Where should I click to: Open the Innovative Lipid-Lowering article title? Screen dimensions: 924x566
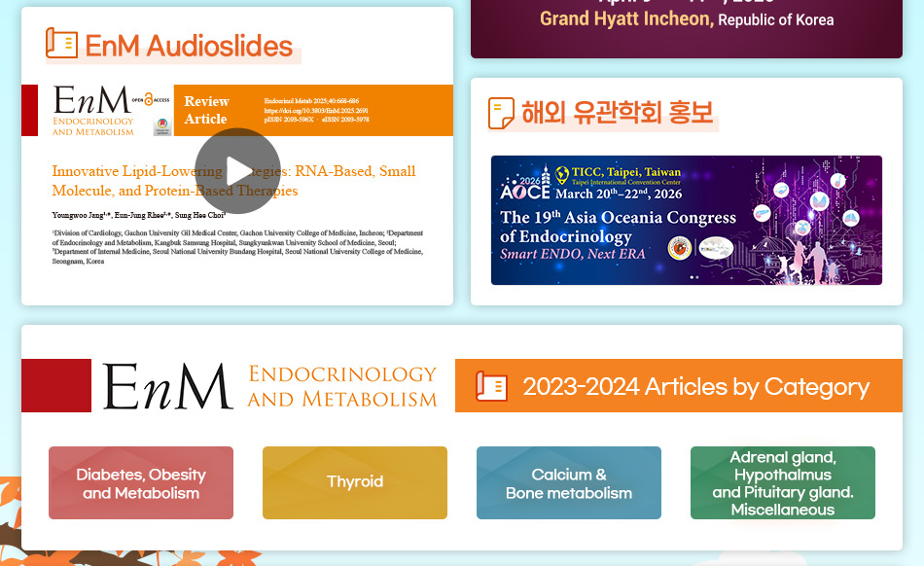point(233,181)
